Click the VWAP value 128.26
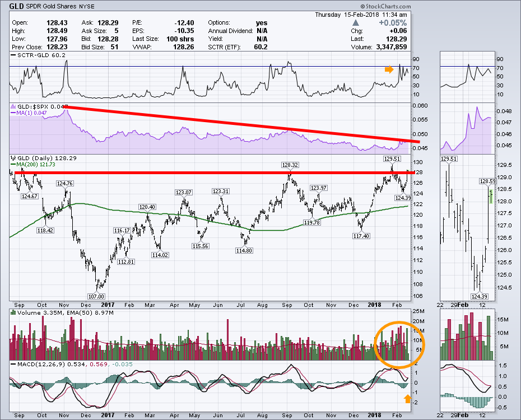Viewport: 521px width, 420px height. click(183, 47)
